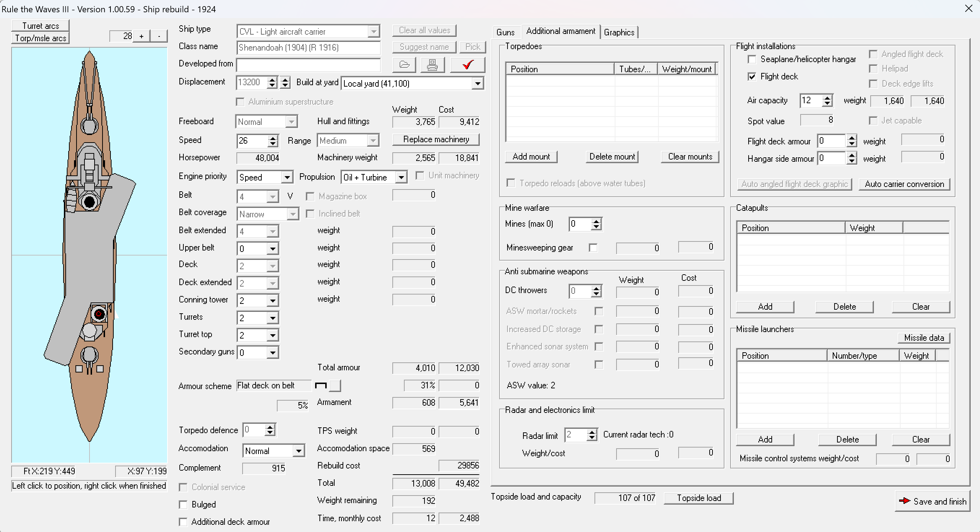Click Clear under Missile launchers

coord(921,440)
